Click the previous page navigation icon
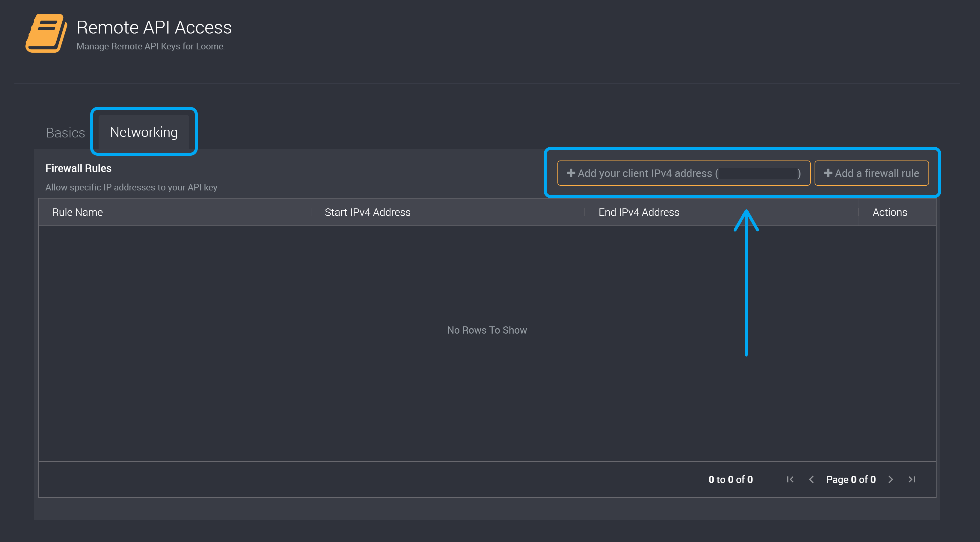 (x=812, y=479)
